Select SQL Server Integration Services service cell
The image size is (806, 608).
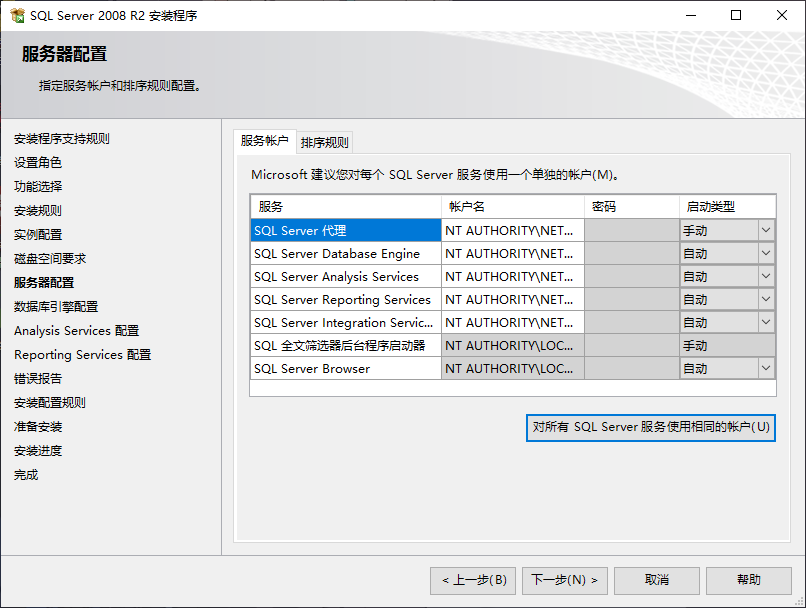(346, 322)
